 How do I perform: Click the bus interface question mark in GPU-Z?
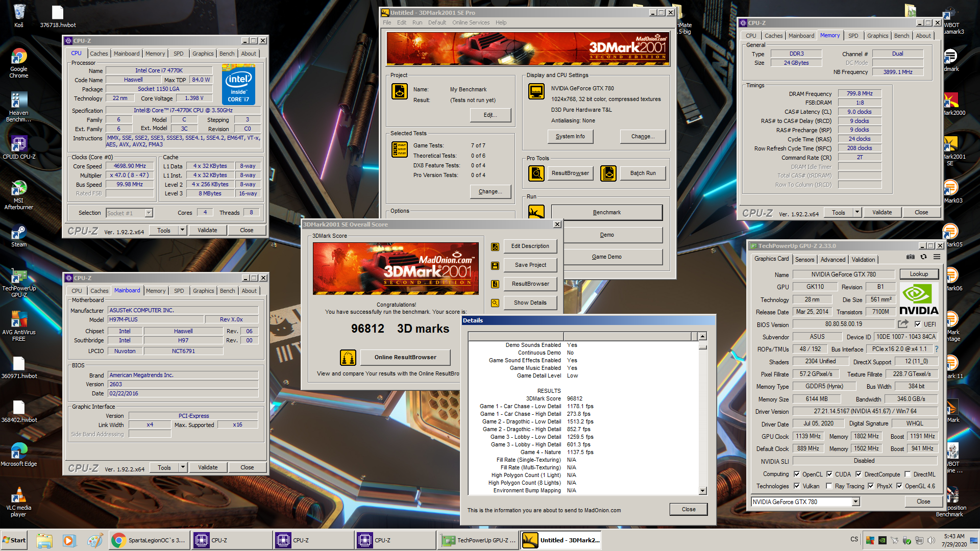click(x=937, y=349)
